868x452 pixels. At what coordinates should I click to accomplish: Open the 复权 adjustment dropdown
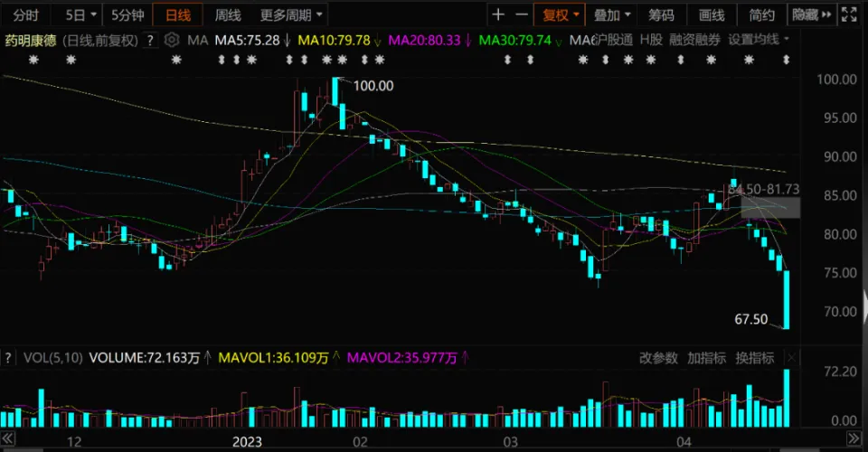point(561,15)
